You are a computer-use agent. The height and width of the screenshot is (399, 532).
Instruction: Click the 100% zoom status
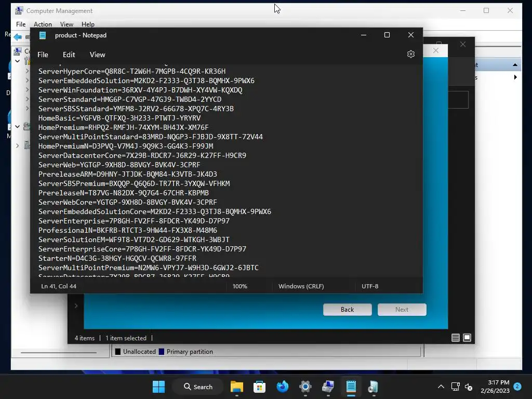pyautogui.click(x=240, y=286)
